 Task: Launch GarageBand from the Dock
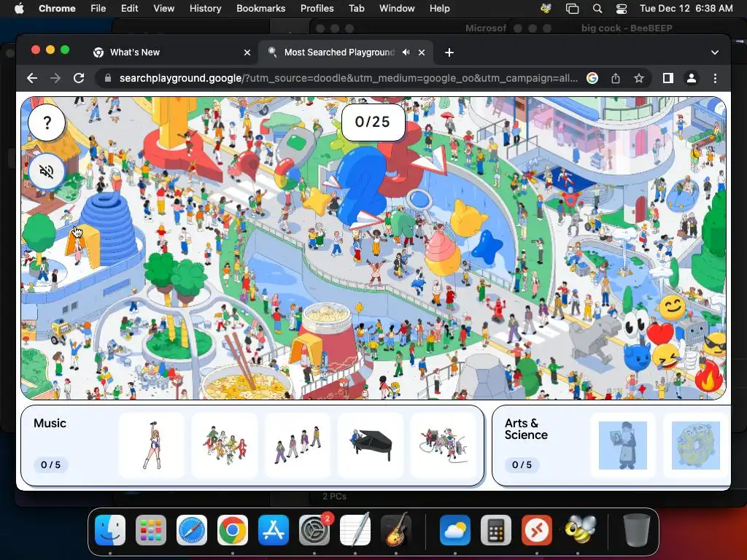396,530
